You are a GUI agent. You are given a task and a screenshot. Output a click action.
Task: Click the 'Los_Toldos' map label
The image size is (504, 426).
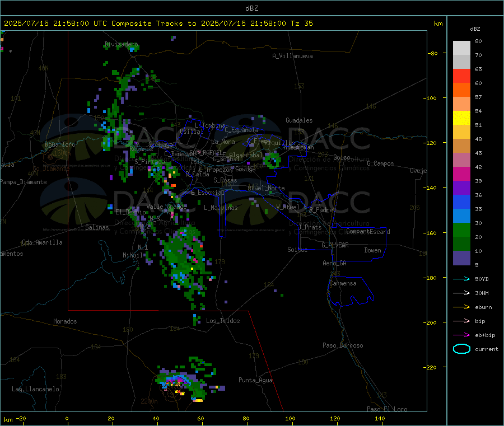click(223, 321)
